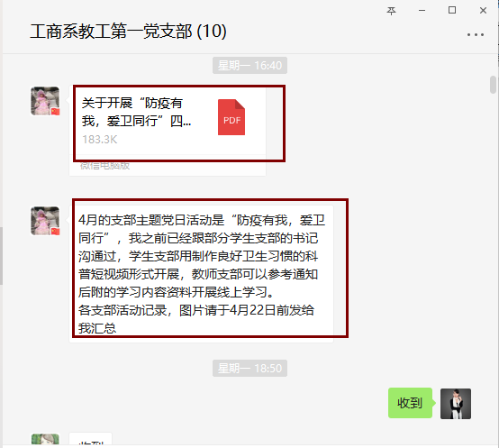Pin the chat window on top
Viewport: 499px width, 448px height.
(x=391, y=11)
